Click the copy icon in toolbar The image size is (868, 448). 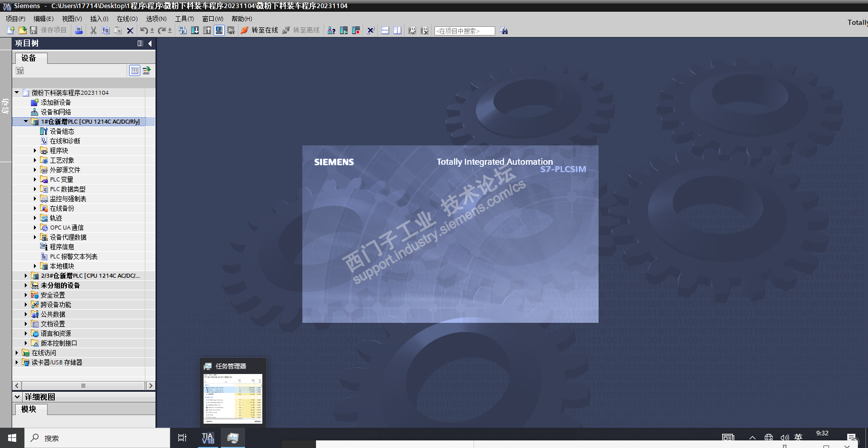(105, 30)
